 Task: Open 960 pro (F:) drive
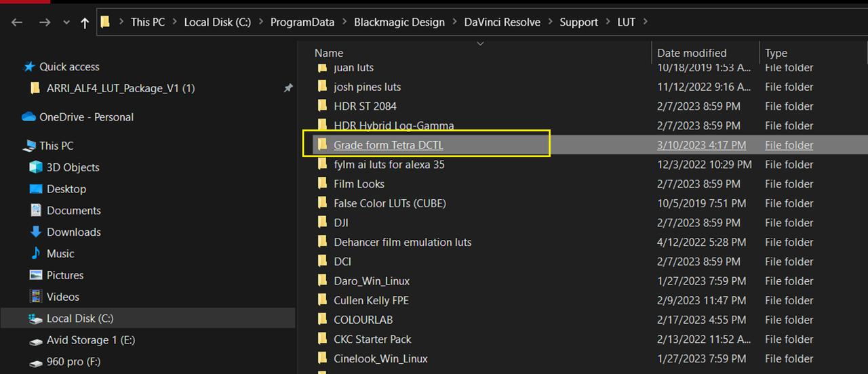point(73,362)
